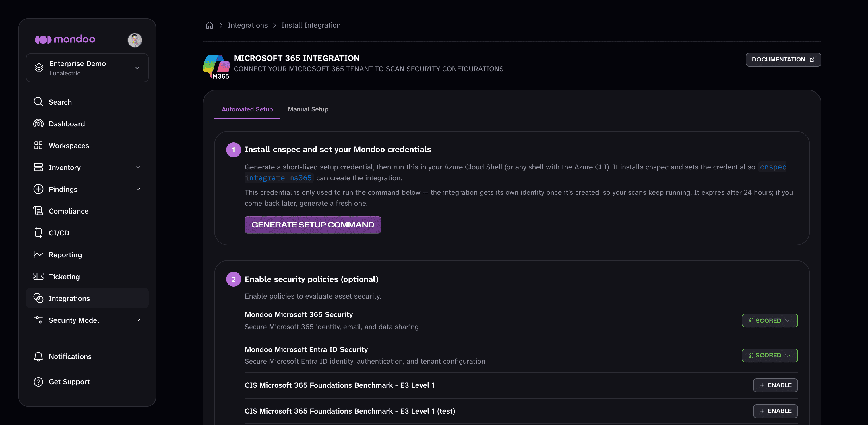Enable CIS Benchmark E3 Level 1 policy
The width and height of the screenshot is (868, 425).
(x=775, y=385)
